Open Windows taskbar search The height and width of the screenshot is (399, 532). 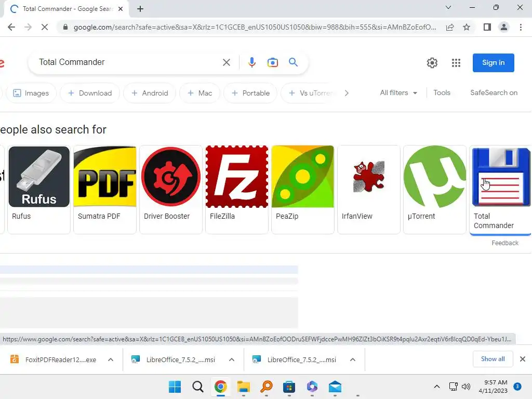(197, 387)
